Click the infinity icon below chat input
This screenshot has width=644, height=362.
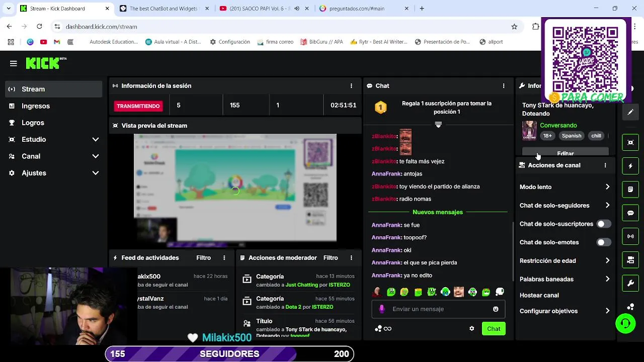click(387, 329)
